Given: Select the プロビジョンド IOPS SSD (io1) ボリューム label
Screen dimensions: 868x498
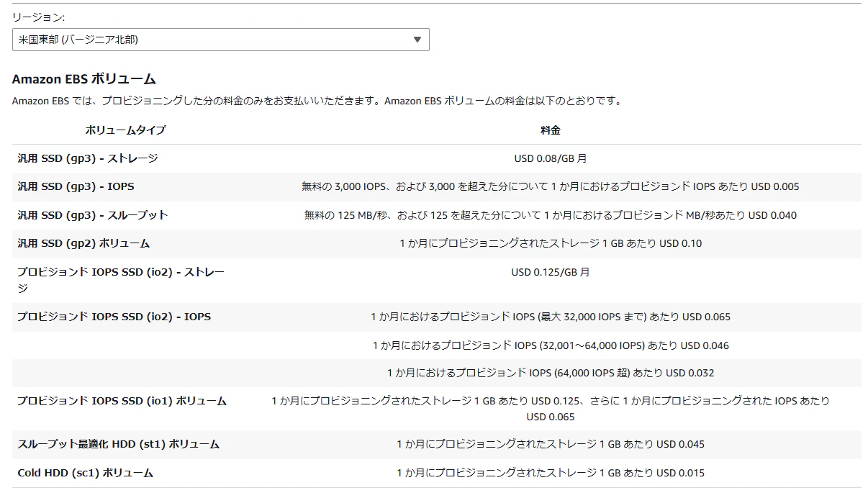Looking at the screenshot, I should pyautogui.click(x=122, y=401).
